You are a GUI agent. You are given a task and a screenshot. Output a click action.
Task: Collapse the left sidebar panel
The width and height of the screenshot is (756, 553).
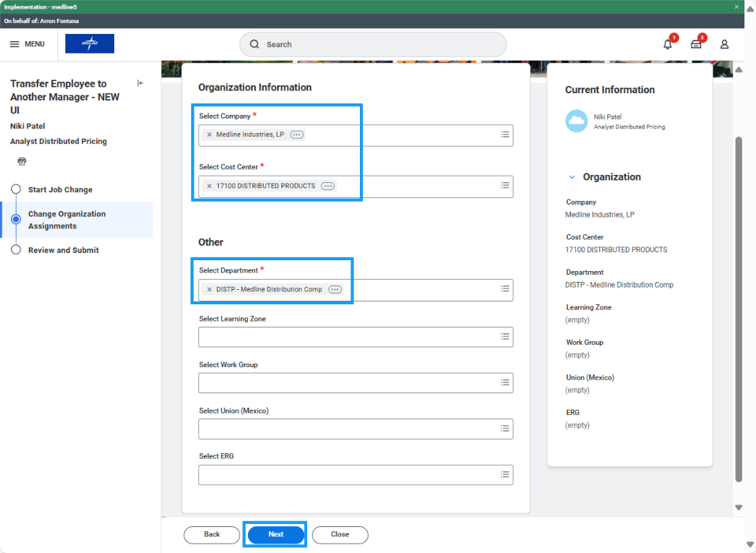tap(140, 83)
